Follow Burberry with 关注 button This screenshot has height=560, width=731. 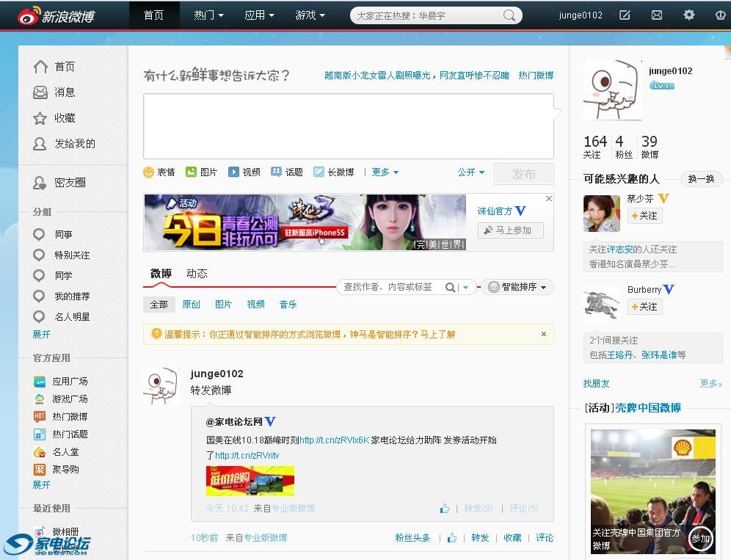pos(644,307)
